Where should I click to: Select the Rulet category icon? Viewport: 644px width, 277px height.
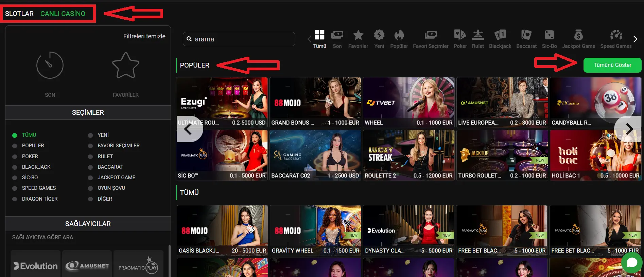478,35
